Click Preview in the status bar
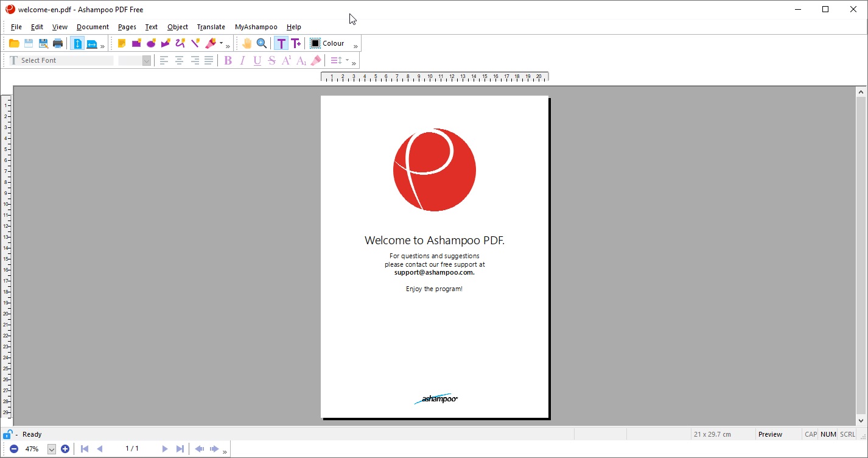868x458 pixels. 770,434
